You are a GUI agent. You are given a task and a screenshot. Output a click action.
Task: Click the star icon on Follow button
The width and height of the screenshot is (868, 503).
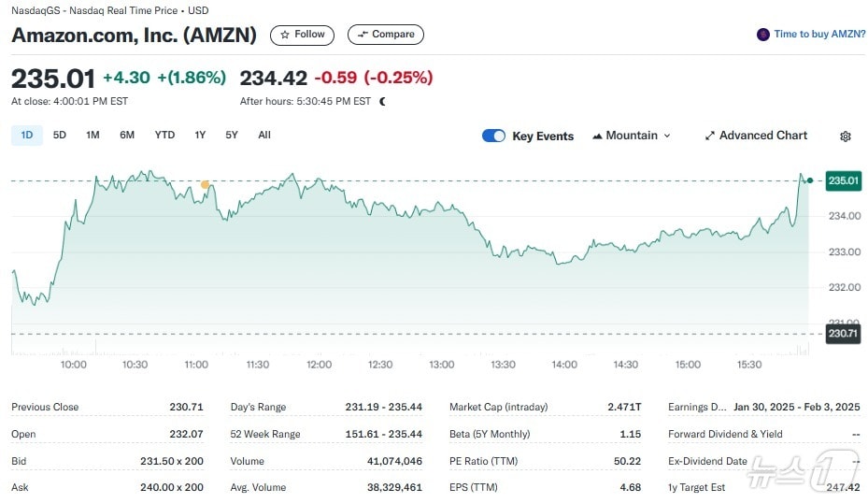[x=285, y=35]
